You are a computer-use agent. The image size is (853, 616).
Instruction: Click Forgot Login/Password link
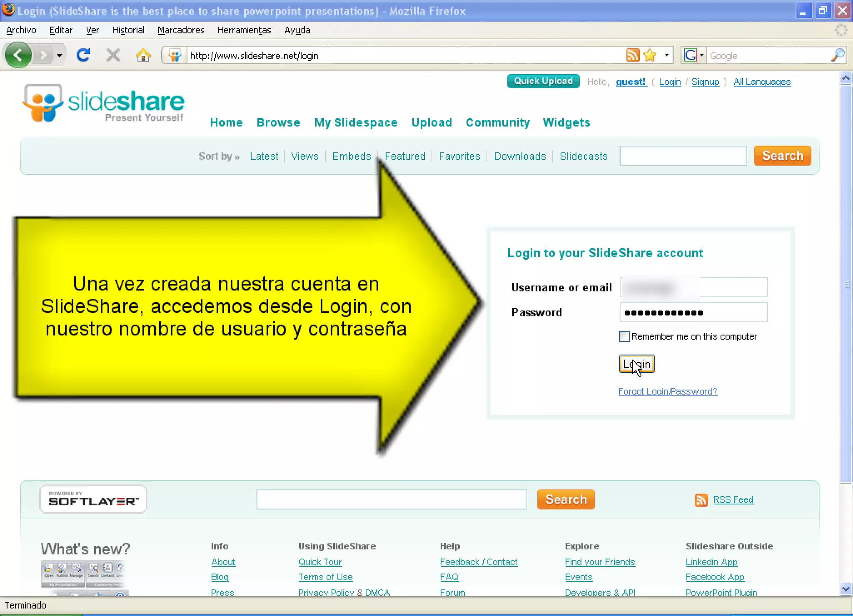(x=668, y=391)
